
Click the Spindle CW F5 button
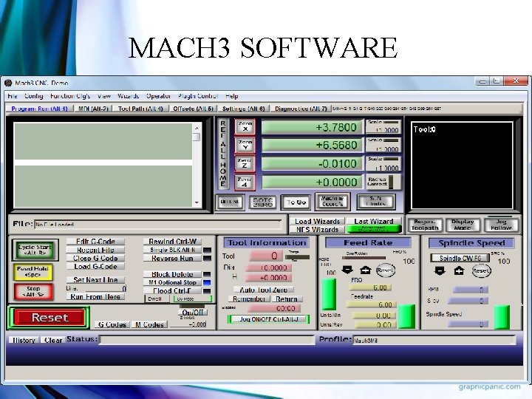460,258
